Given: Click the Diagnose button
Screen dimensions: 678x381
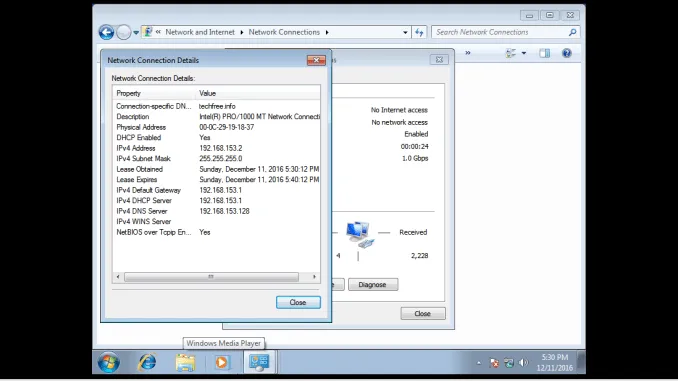Looking at the screenshot, I should pyautogui.click(x=373, y=285).
